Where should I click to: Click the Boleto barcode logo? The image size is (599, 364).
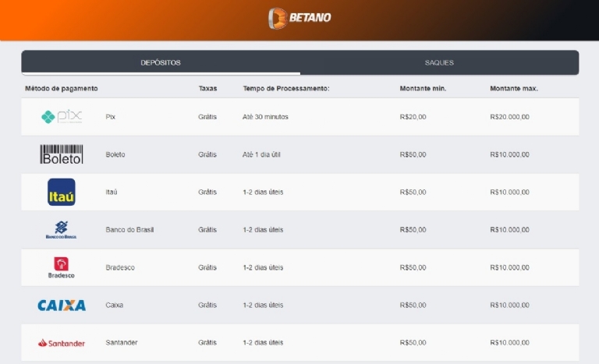(x=61, y=154)
